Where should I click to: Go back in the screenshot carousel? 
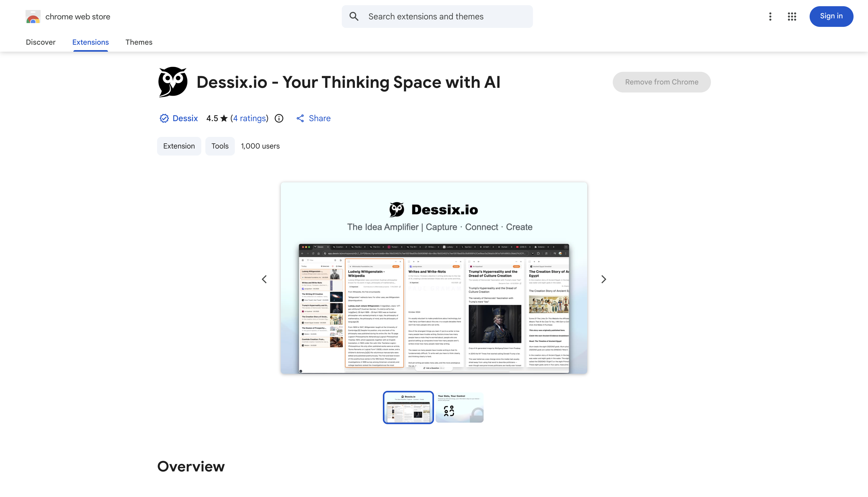point(264,279)
